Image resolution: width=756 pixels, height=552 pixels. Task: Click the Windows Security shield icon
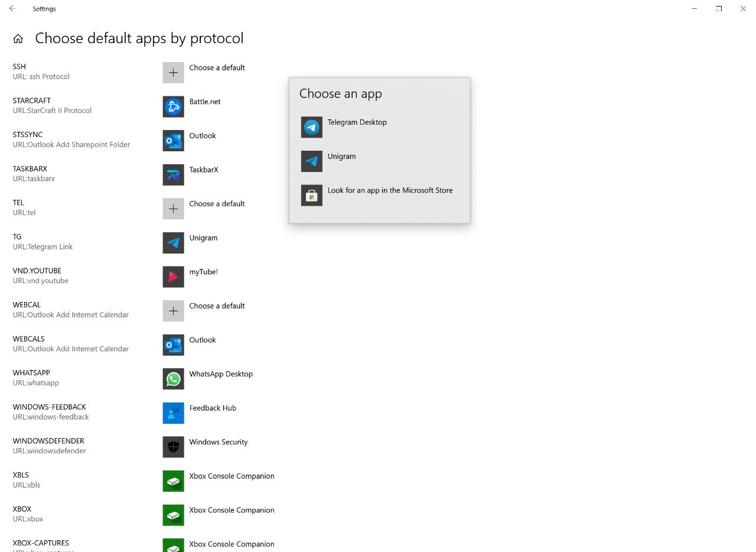[173, 447]
